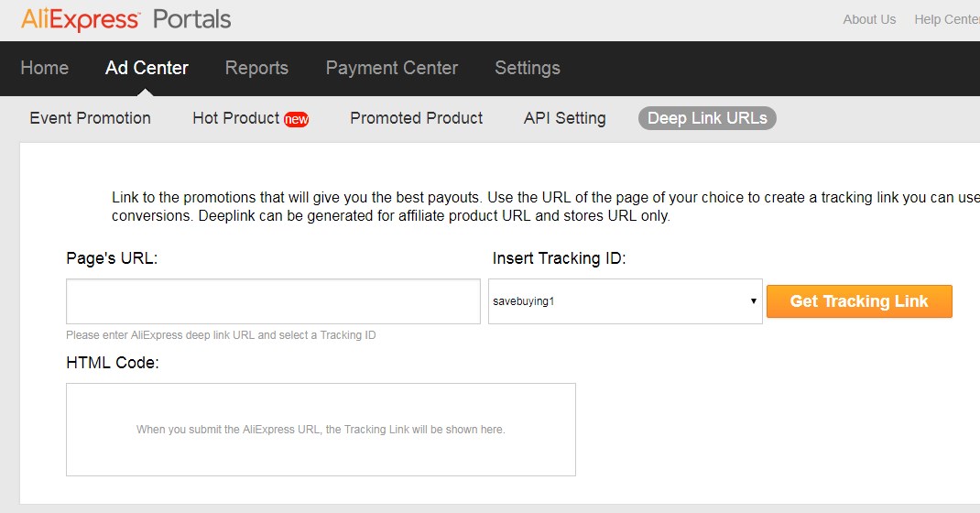Open the Help Center link
The width and height of the screenshot is (980, 513).
946,19
